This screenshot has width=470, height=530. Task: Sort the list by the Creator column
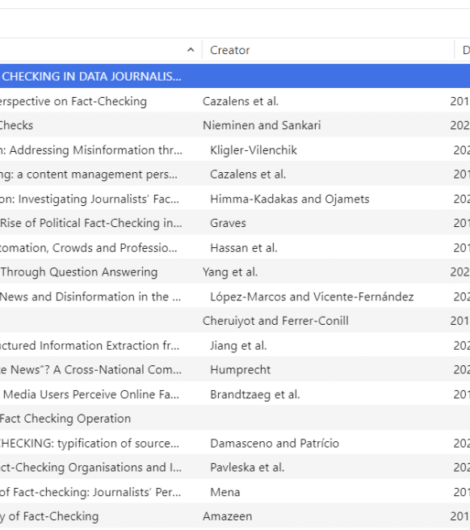(x=328, y=50)
